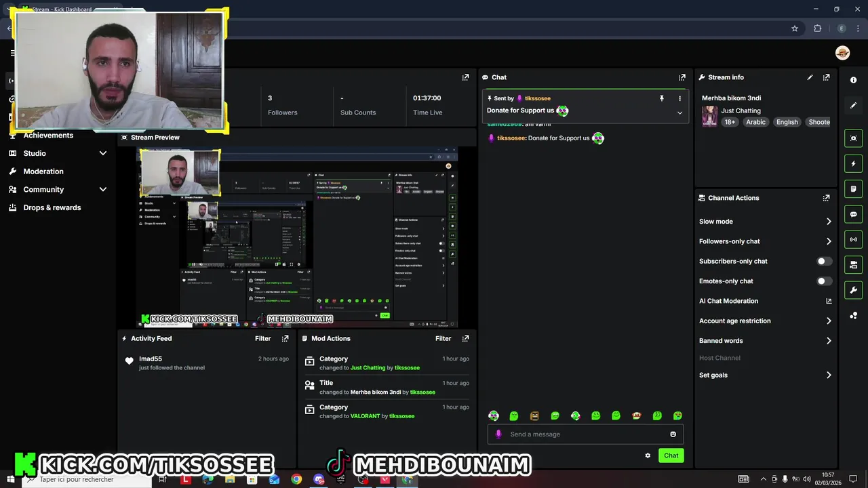Screen dimensions: 868x488
Task: Toggle the stream preview widget in the sidebar
Action: coord(853,138)
